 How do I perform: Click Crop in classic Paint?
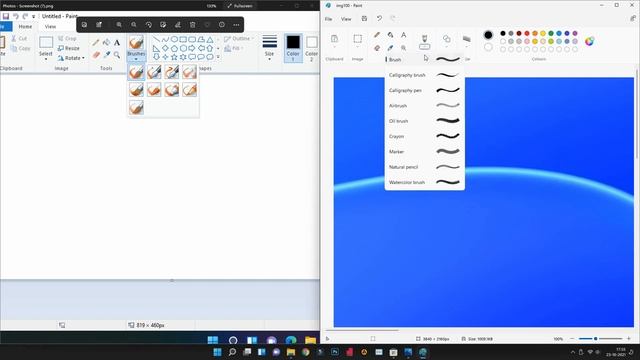click(x=67, y=38)
